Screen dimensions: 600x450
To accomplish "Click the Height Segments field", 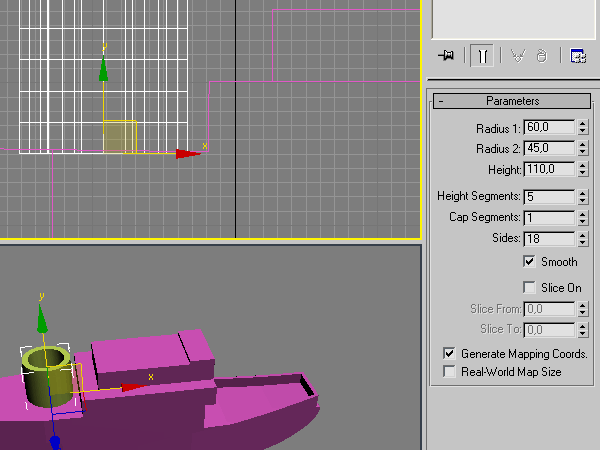I will coord(549,197).
